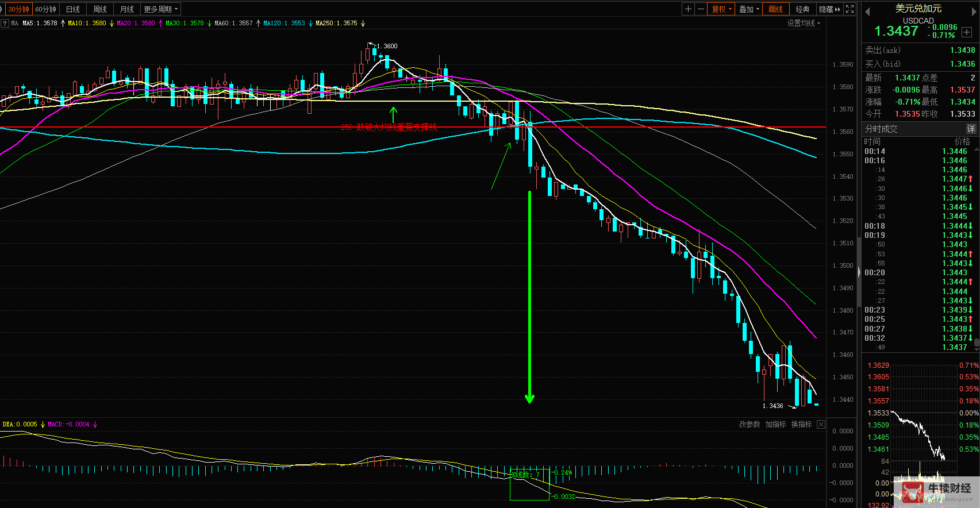Close the MACD indicator panel
Image resolution: width=980 pixels, height=508 pixels.
[x=821, y=425]
